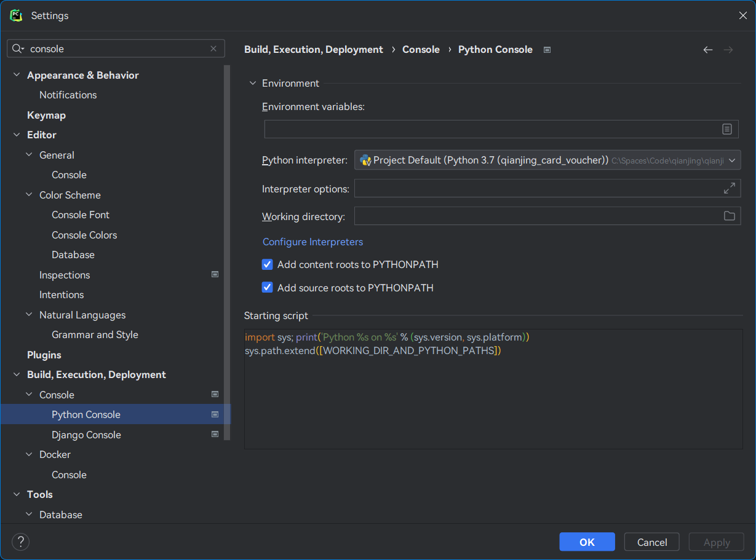
Task: Confirm settings with OK button
Action: coord(587,542)
